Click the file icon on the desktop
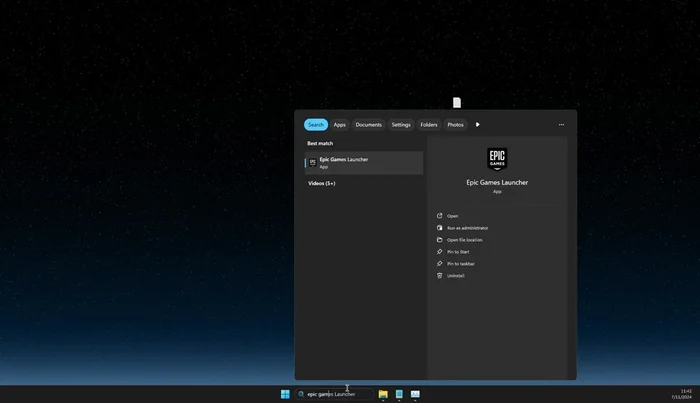 point(457,103)
